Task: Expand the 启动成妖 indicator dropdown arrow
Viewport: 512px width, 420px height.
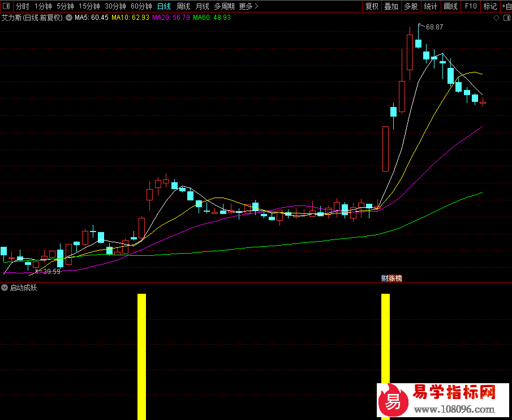Action: (5, 288)
